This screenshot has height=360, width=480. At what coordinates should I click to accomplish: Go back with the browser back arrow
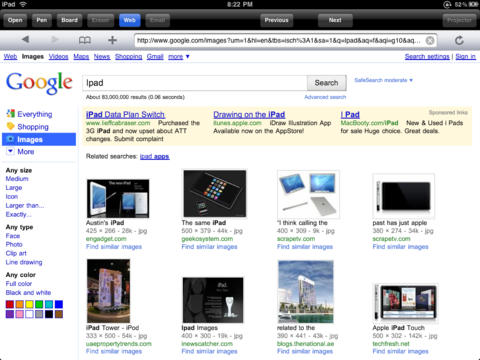point(25,40)
